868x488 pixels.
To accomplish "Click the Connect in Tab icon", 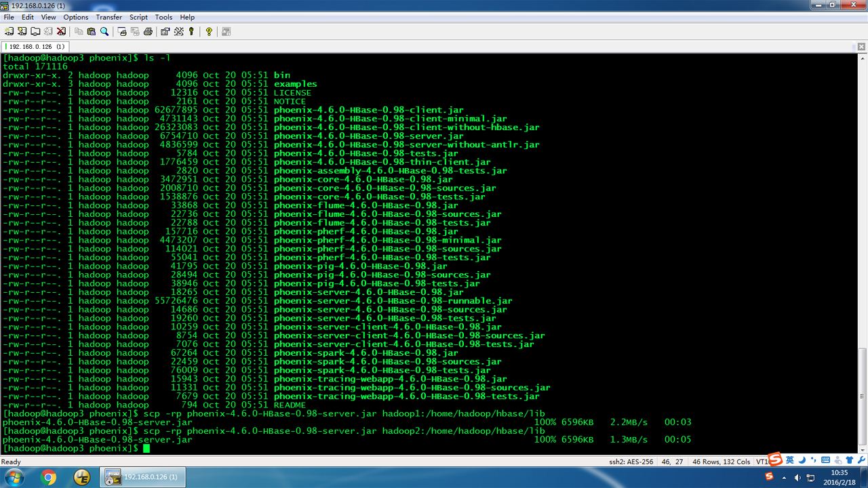I will click(35, 31).
